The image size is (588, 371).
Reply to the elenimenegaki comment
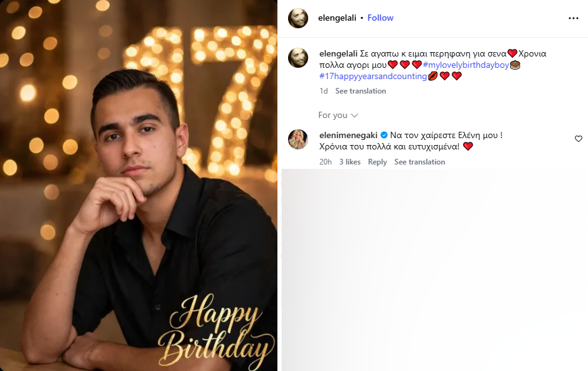click(377, 162)
